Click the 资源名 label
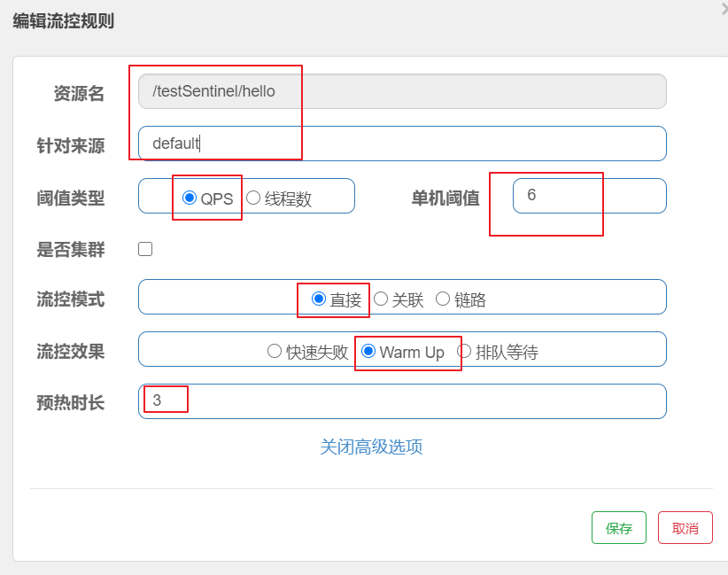Screen dimensions: 728x575 click(x=79, y=93)
